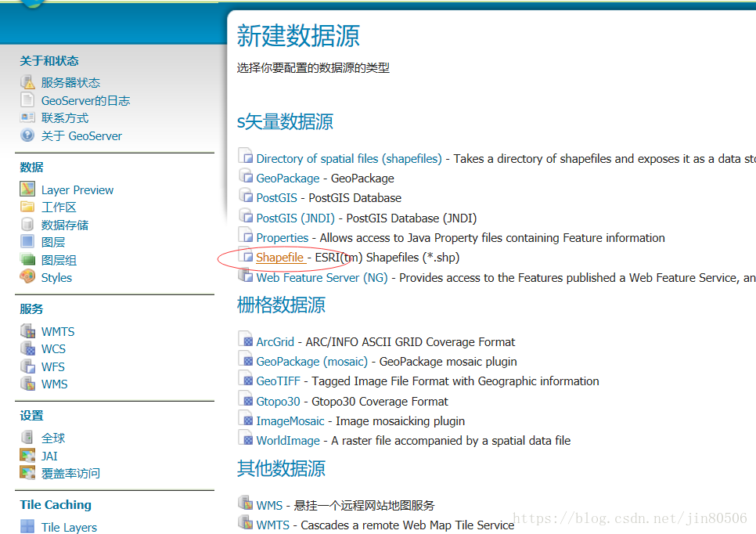Image resolution: width=756 pixels, height=534 pixels.
Task: Choose Web Feature Server (NG) source
Action: click(322, 278)
